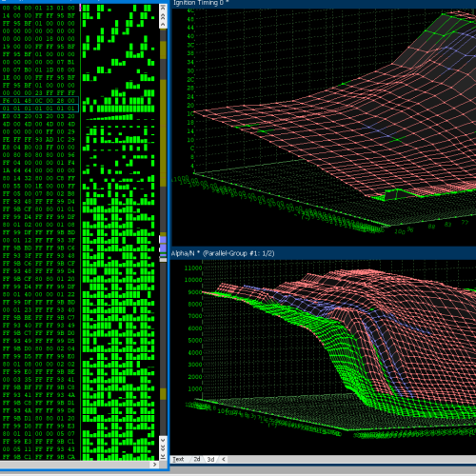Page up with the double-chevron up arrow
This screenshot has height=476, width=476.
click(163, 16)
